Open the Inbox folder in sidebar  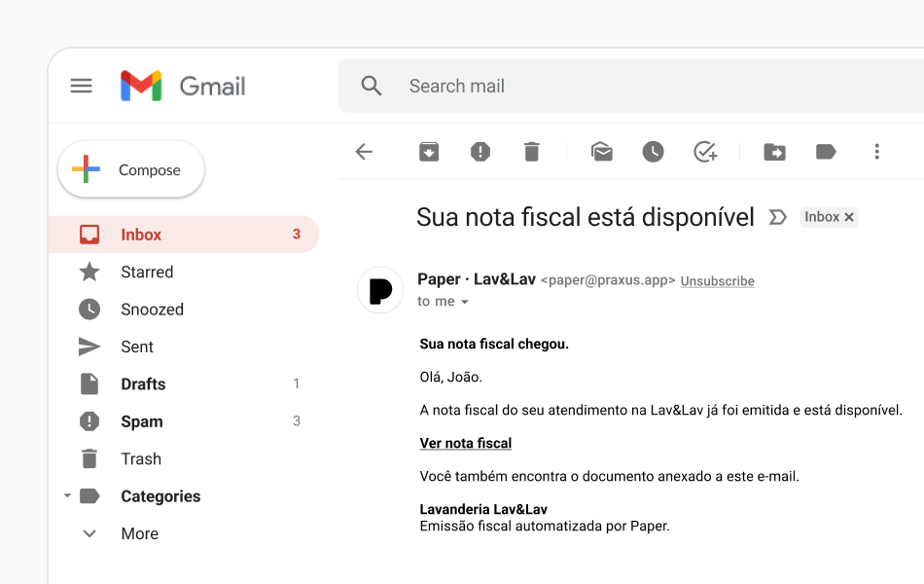[x=183, y=235]
